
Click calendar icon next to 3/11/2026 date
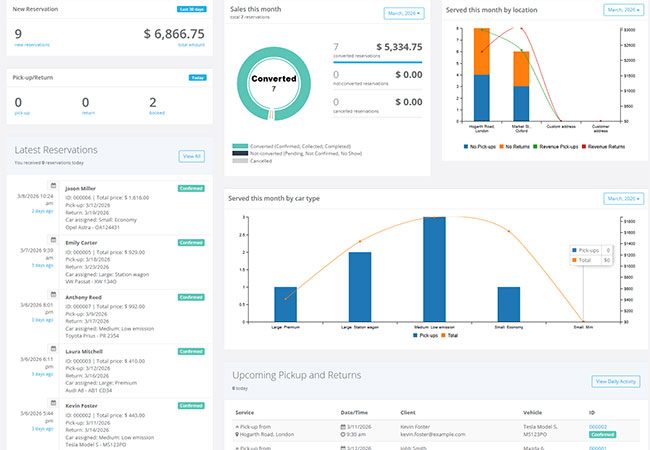coord(343,427)
